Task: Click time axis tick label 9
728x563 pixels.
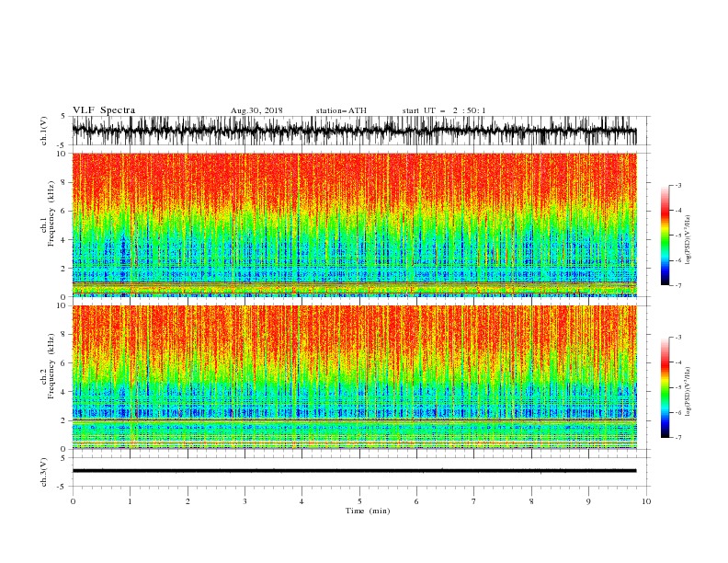Action: (588, 501)
